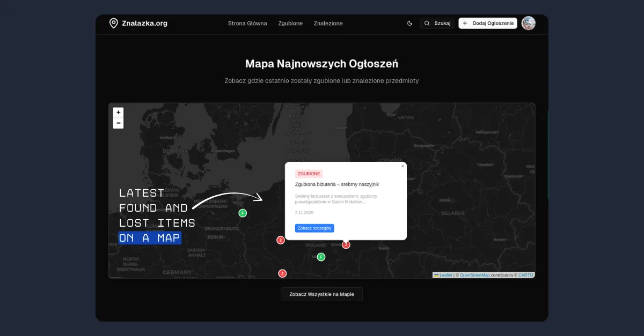Open the Szukaj search button
Screen dimensions: 644x336
point(437,23)
